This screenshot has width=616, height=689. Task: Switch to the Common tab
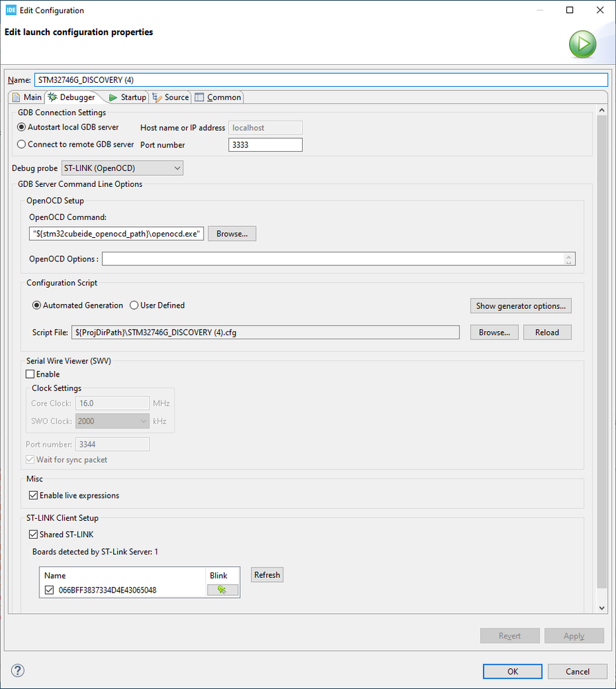[219, 97]
